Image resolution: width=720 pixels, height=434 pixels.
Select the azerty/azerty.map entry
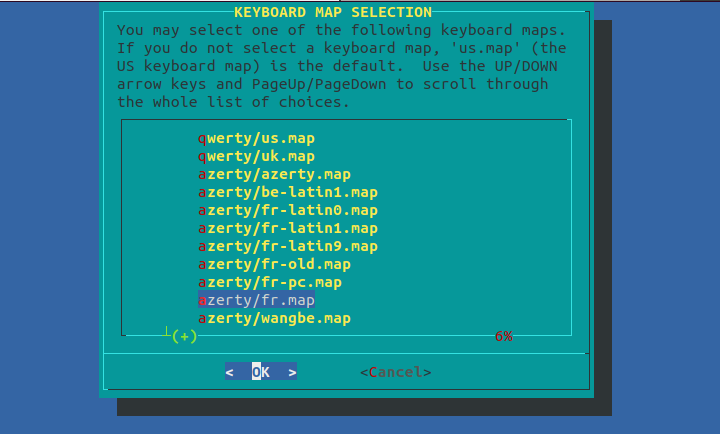pos(274,174)
